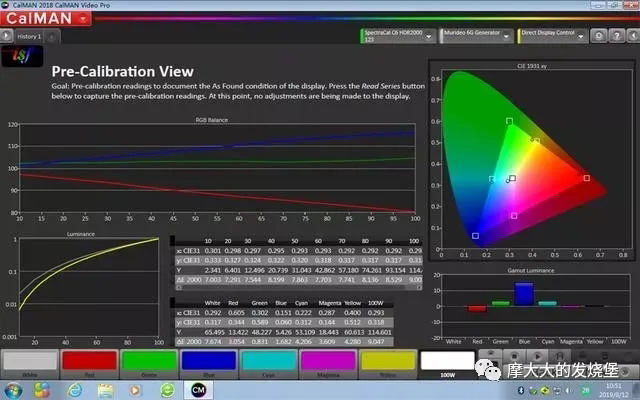Open the Windows Start menu
This screenshot has height=400, width=640.
pyautogui.click(x=14, y=389)
